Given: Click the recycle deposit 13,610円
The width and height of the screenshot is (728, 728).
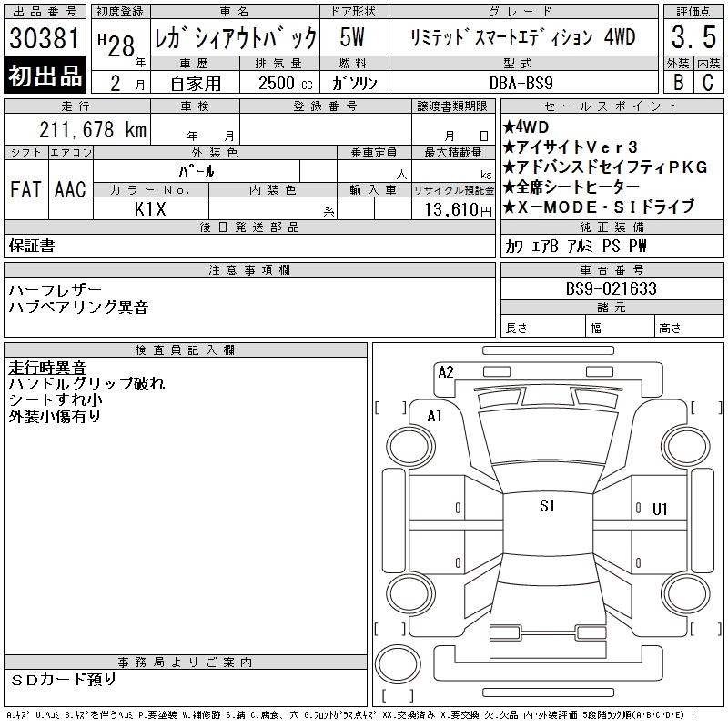Looking at the screenshot, I should [459, 210].
